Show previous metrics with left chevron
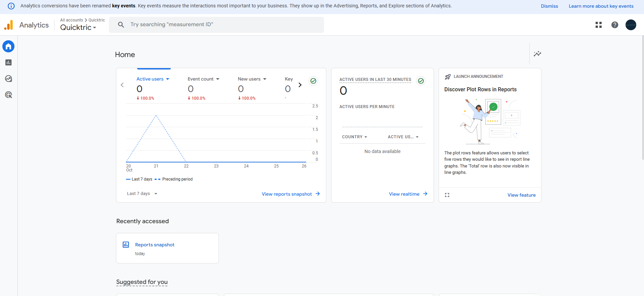 (x=122, y=85)
